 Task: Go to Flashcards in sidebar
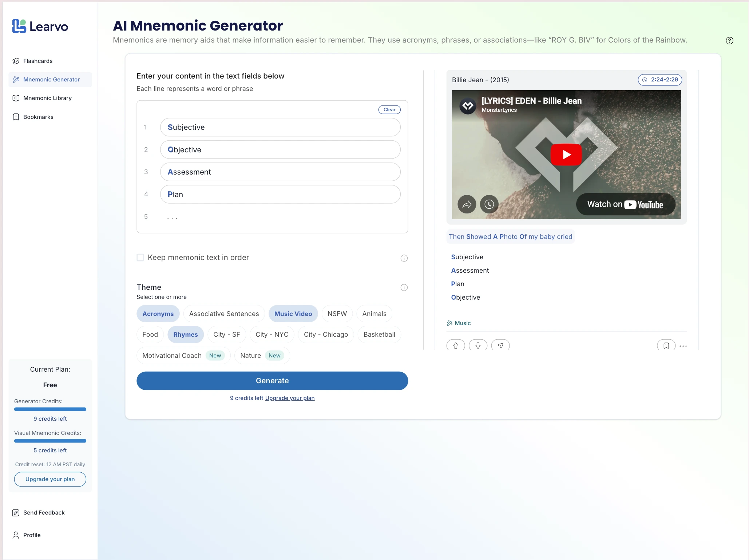click(38, 61)
